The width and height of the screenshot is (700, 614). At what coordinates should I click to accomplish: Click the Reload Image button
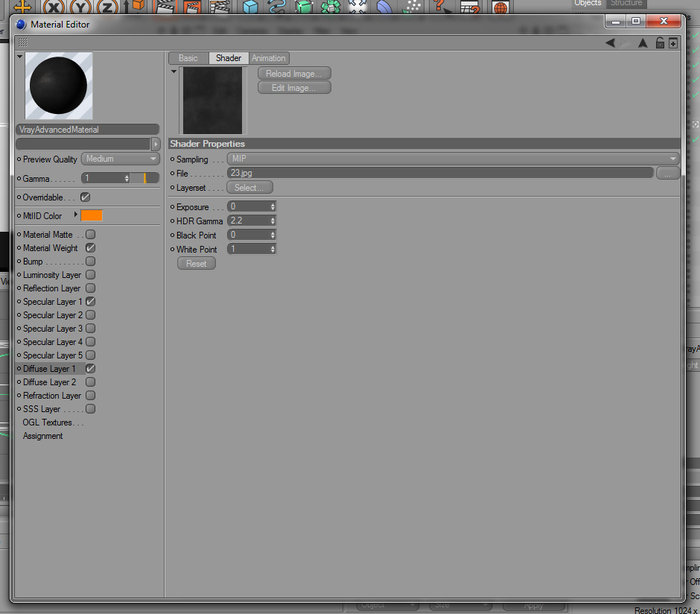pos(294,74)
